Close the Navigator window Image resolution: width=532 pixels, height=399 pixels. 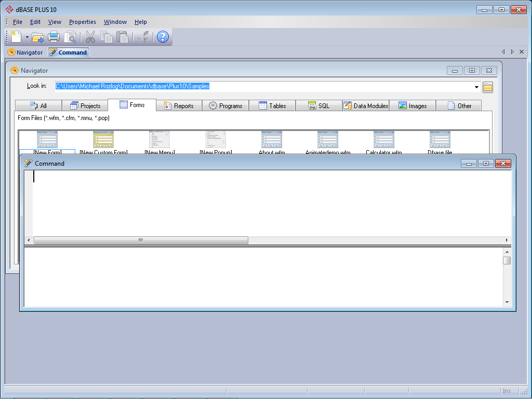click(489, 71)
